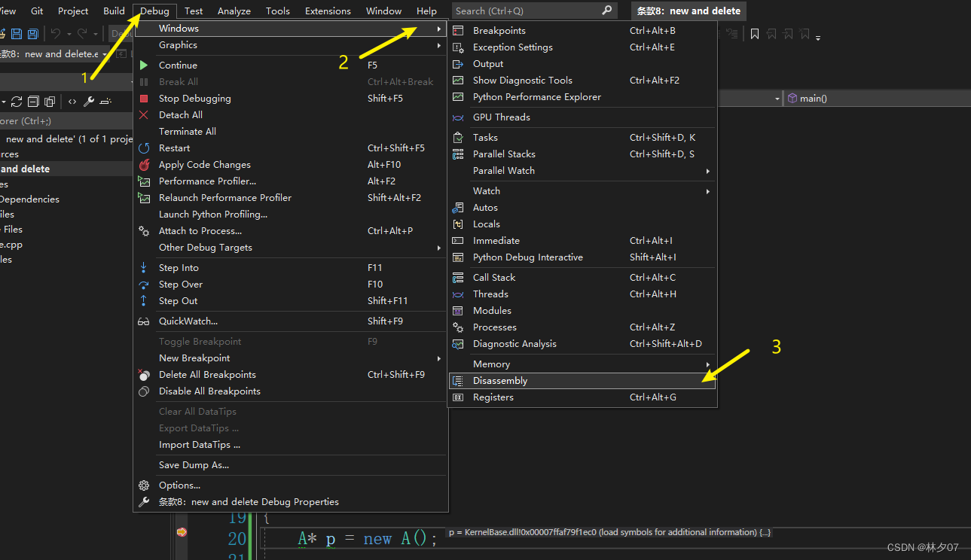
Task: Click the Registers icon in submenu
Action: point(458,397)
